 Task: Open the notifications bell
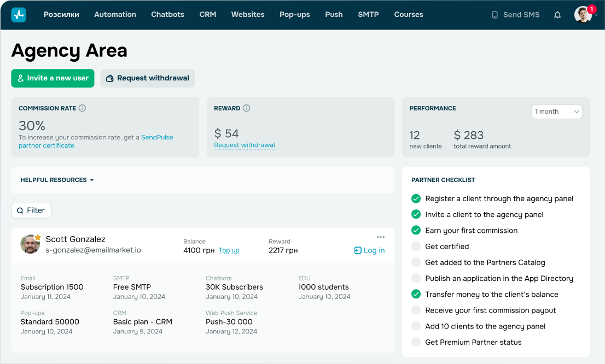557,15
